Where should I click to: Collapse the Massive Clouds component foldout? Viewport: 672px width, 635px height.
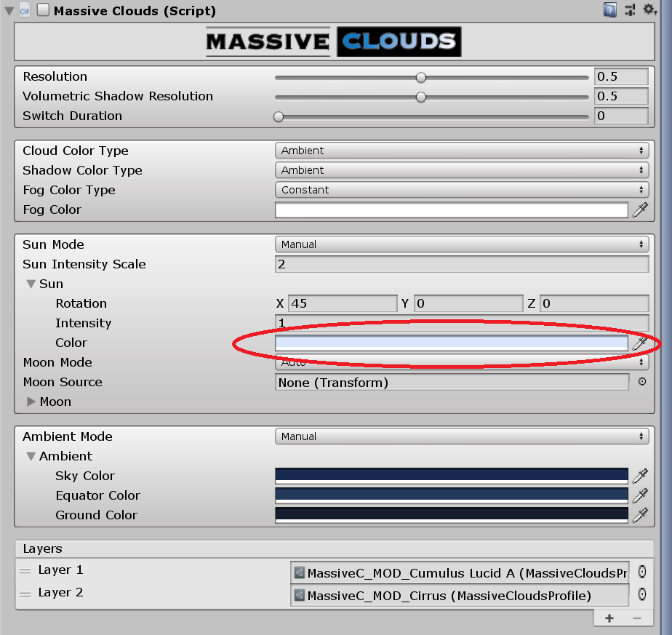[x=9, y=11]
